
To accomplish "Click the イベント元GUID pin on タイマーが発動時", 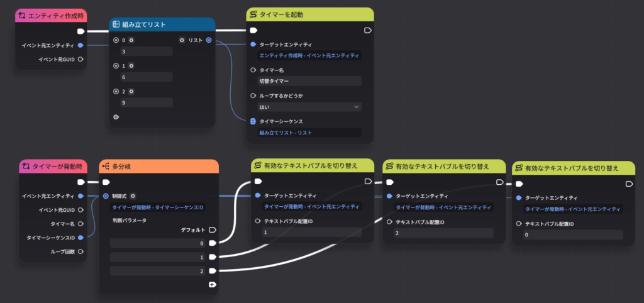I will tap(80, 210).
